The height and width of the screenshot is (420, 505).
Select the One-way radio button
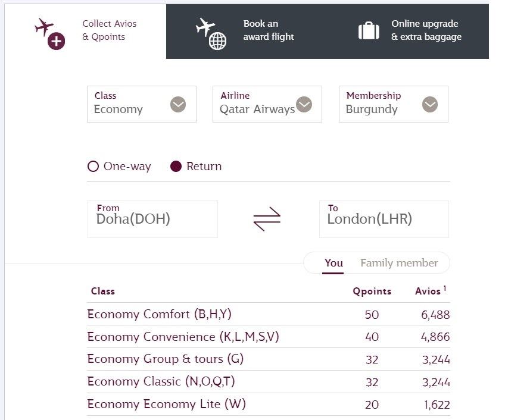click(x=93, y=167)
